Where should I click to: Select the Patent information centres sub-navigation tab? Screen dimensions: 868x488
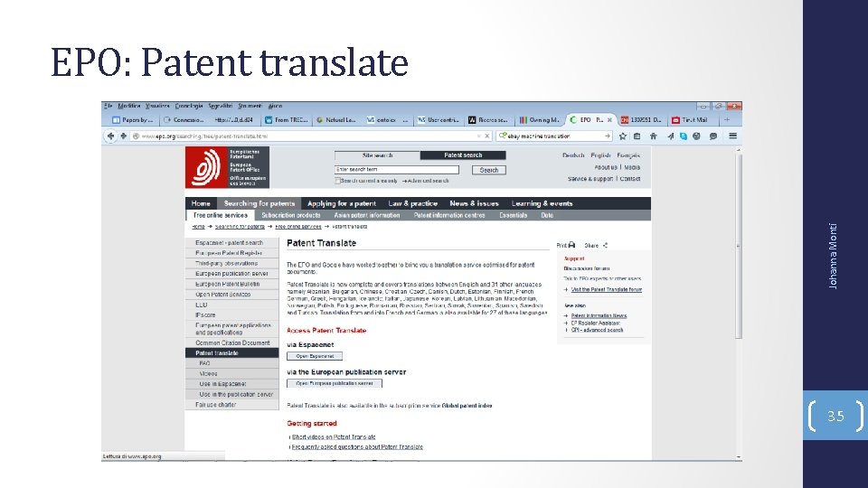449,215
